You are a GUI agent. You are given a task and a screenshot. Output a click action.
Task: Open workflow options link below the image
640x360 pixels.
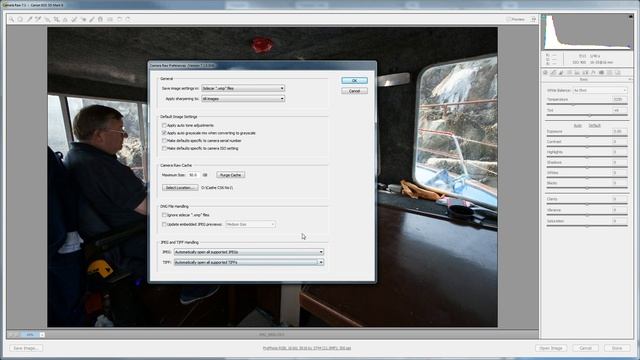pyautogui.click(x=307, y=348)
